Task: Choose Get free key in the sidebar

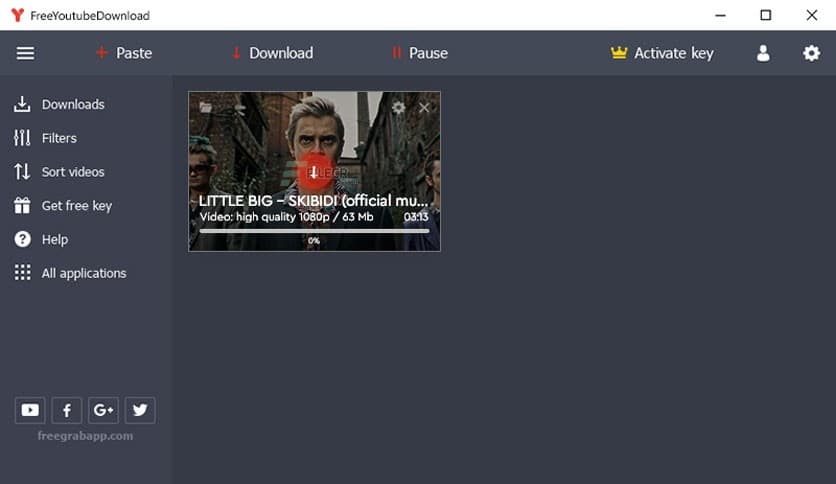Action: 63,206
